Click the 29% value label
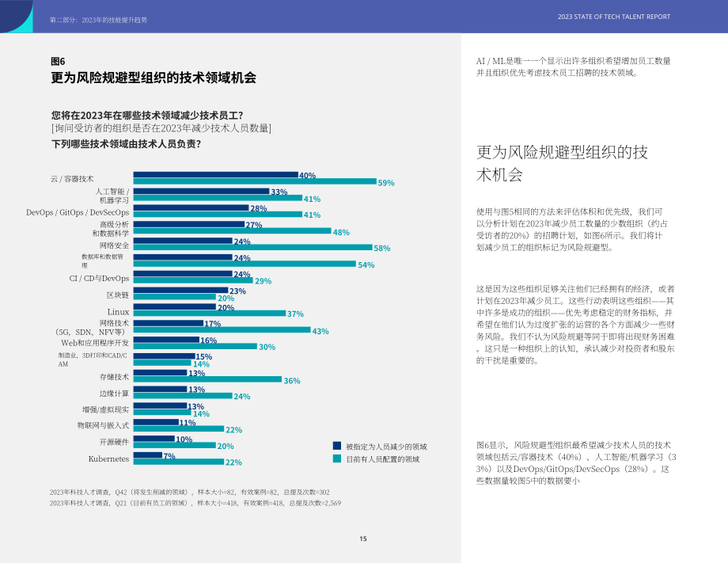 (263, 281)
